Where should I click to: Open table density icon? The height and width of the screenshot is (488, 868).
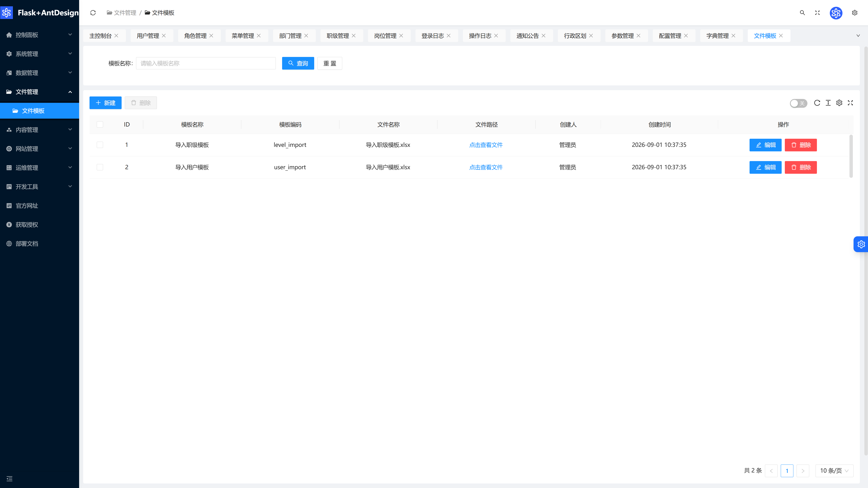828,103
